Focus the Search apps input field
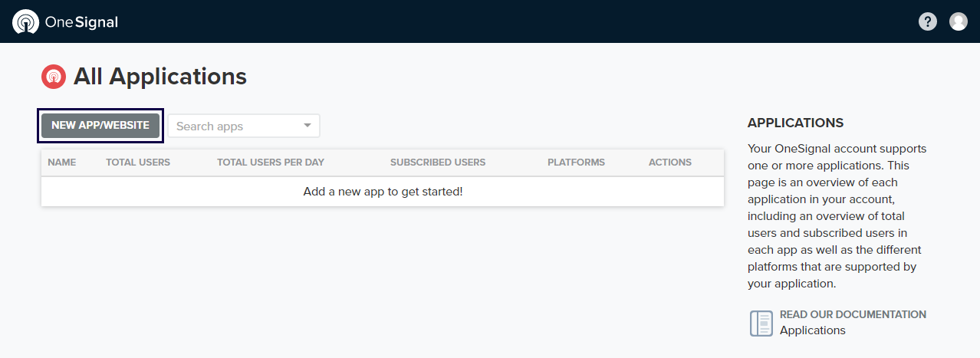 point(234,126)
